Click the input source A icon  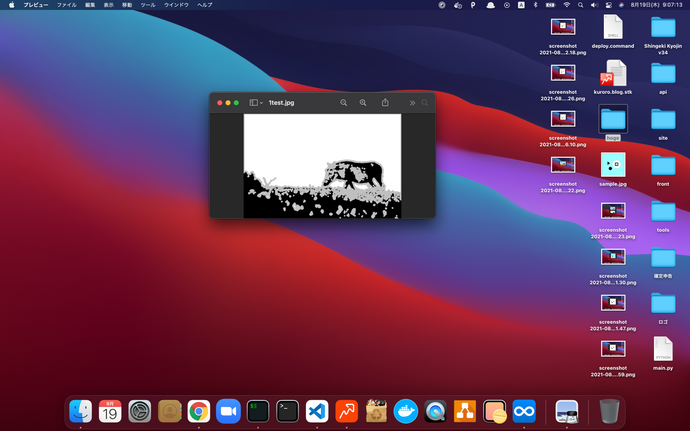pyautogui.click(x=521, y=5)
